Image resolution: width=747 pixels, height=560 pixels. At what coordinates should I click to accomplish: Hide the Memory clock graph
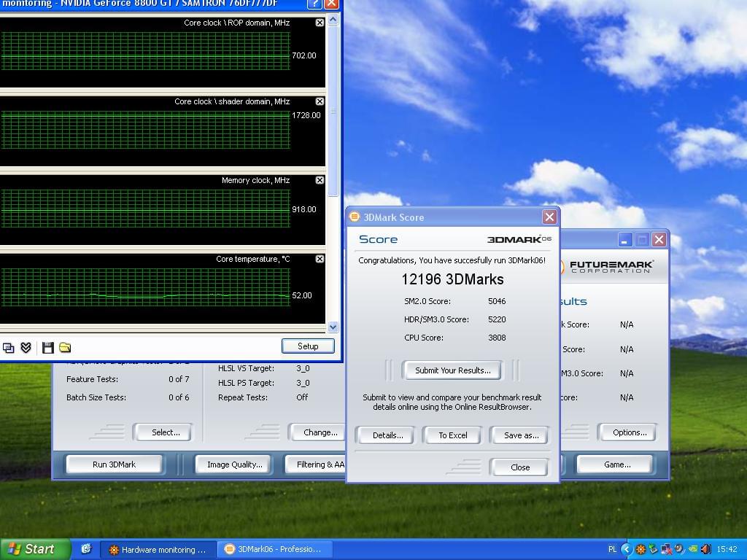coord(320,180)
